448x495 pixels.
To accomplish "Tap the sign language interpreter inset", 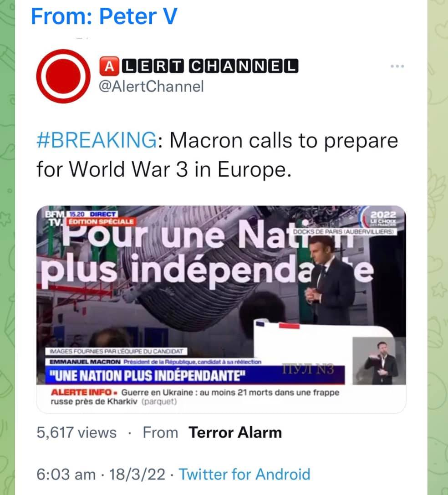I will click(379, 361).
